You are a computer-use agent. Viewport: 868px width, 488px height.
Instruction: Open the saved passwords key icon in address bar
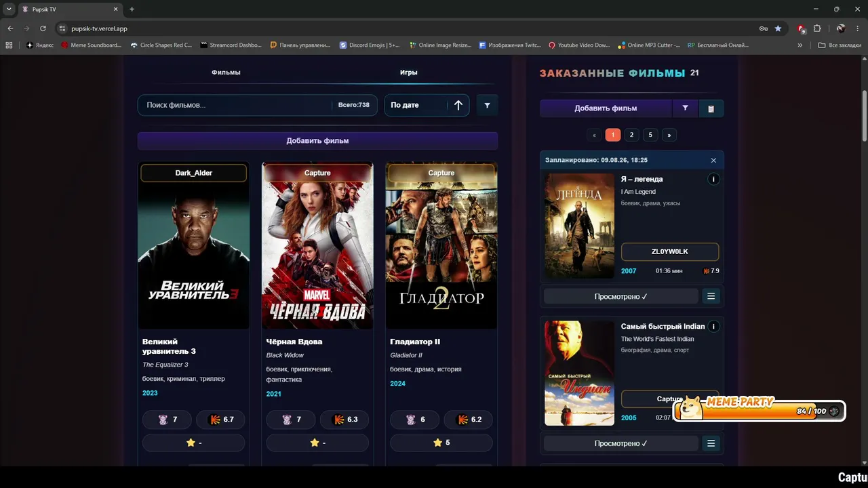764,28
